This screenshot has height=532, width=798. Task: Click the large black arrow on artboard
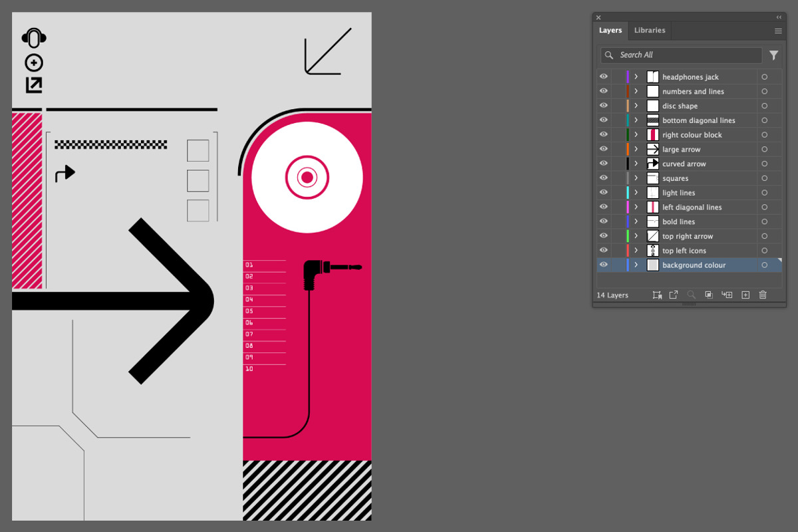113,301
